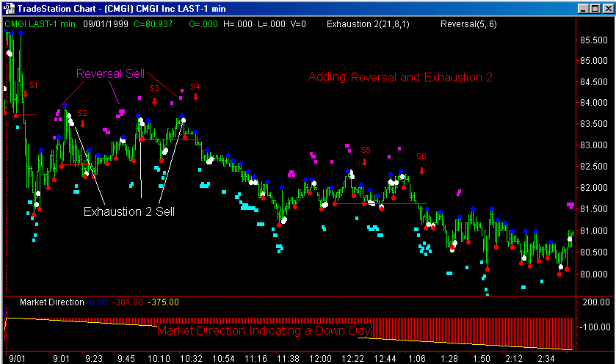The height and width of the screenshot is (364, 616).
Task: Click the 84.500 price axis label
Action: click(x=594, y=82)
